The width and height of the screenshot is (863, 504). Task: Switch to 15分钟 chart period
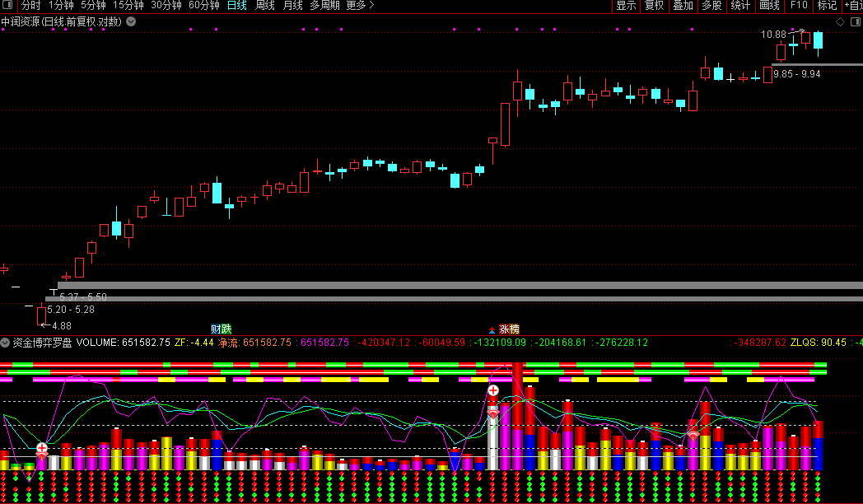128,6
